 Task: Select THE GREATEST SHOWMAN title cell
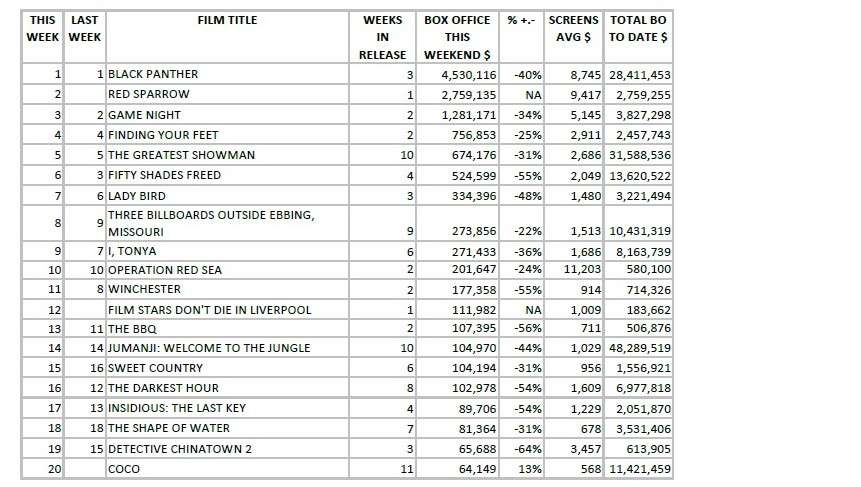[181, 155]
